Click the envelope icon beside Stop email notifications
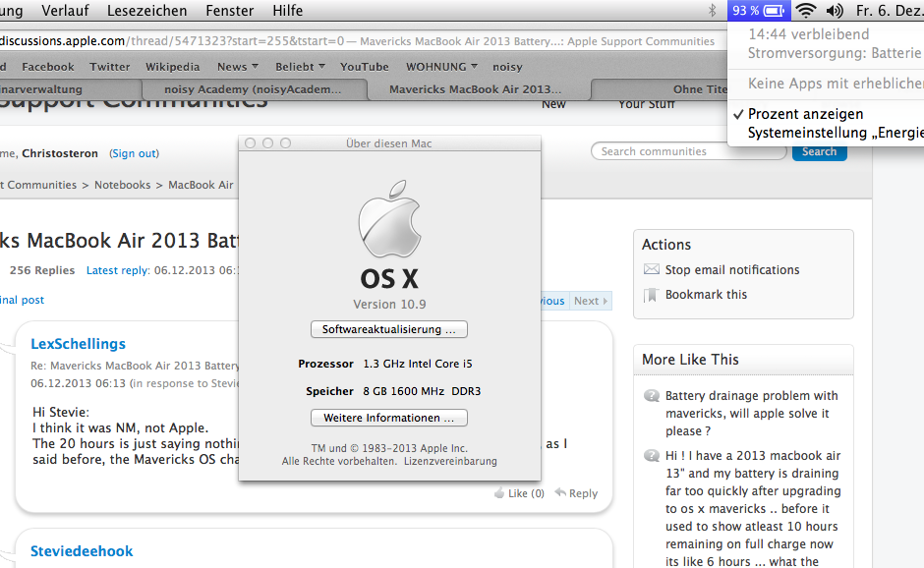The width and height of the screenshot is (924, 568). tap(651, 269)
